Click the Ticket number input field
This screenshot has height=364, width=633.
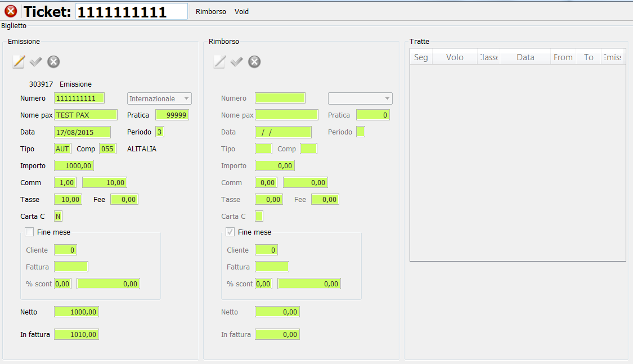point(132,12)
